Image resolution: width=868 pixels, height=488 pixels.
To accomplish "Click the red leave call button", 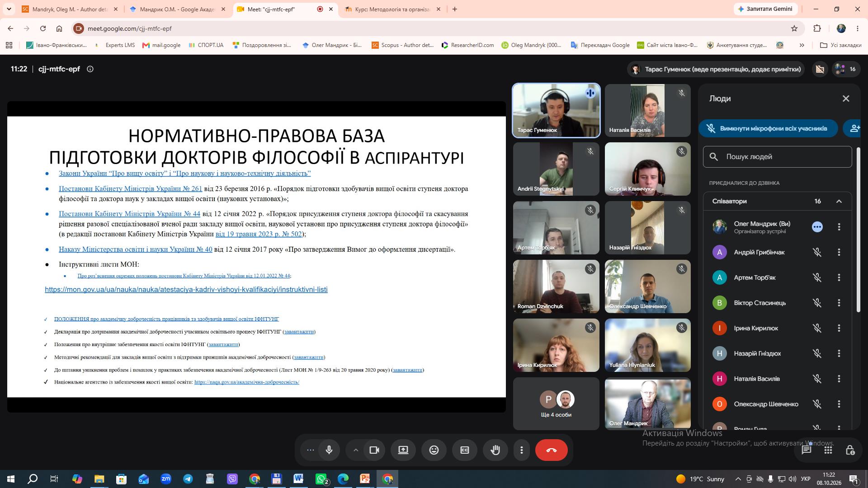I will [x=552, y=450].
